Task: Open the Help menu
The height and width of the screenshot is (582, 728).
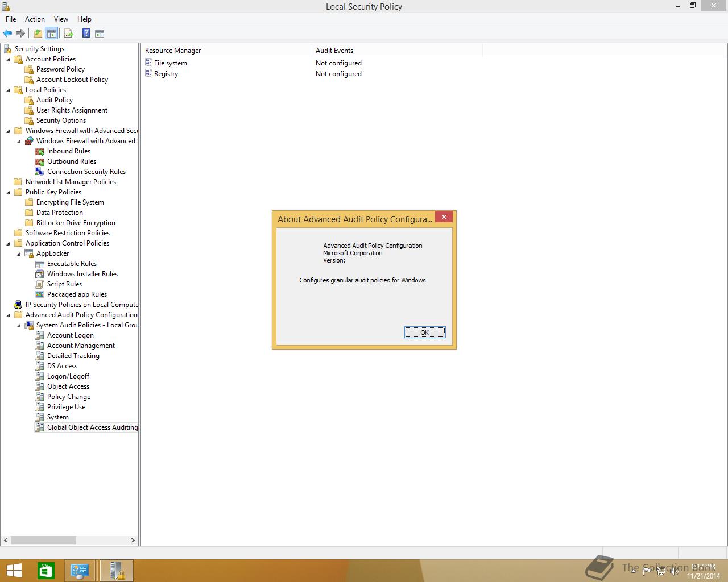Action: coord(84,19)
